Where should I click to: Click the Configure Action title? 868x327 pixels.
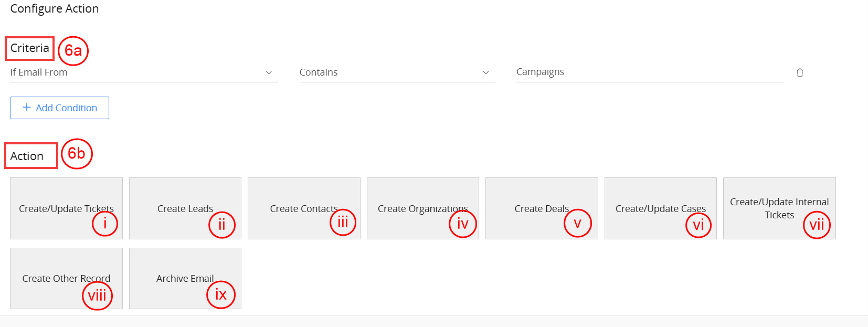[x=55, y=9]
